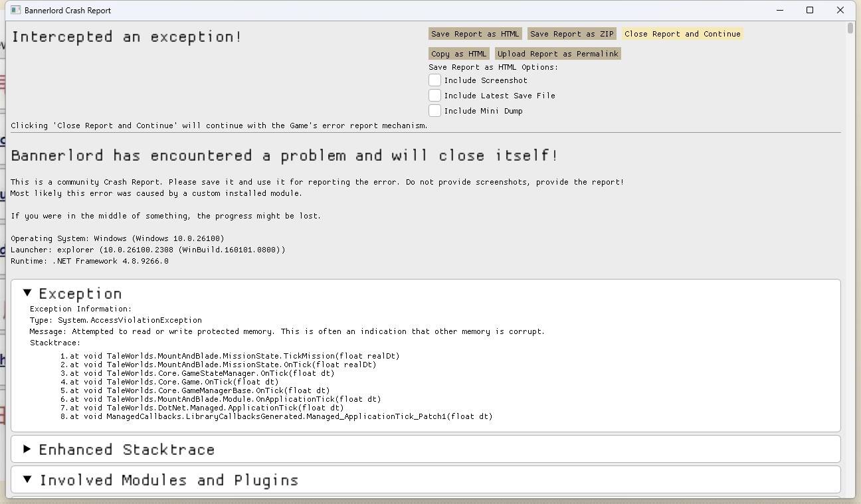Viewport: 861px width, 504px height.
Task: Enable Include Latest Save File checkbox
Action: tap(434, 95)
